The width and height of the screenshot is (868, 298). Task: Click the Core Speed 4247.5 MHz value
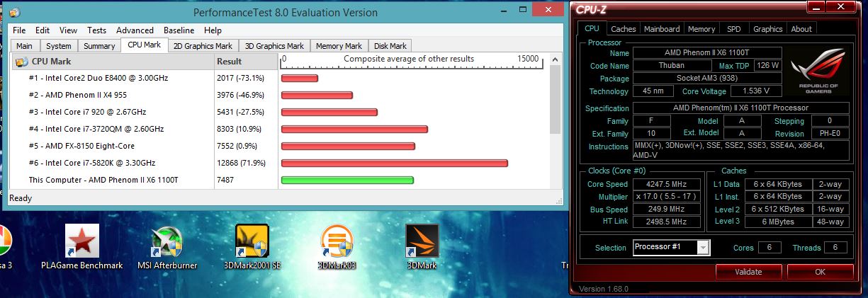[x=667, y=184]
